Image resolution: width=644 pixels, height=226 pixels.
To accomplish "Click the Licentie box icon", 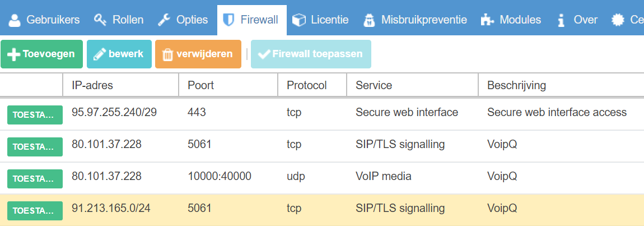I will 300,20.
